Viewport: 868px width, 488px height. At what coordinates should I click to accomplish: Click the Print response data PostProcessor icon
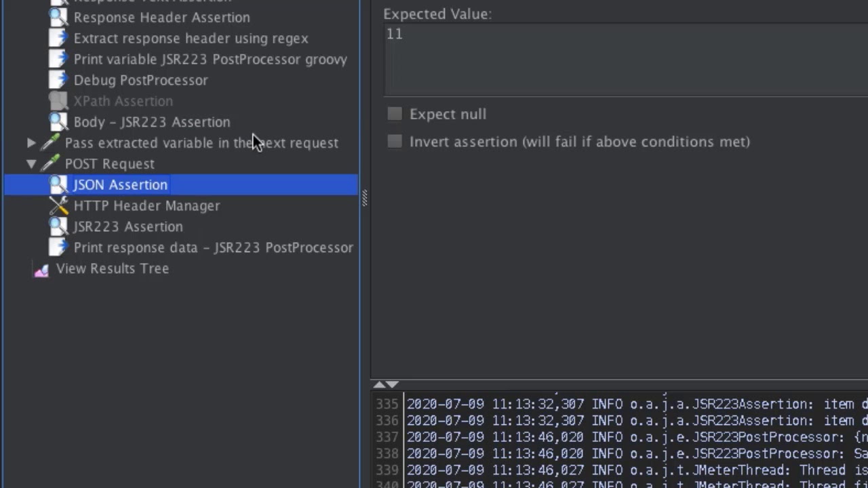[58, 248]
